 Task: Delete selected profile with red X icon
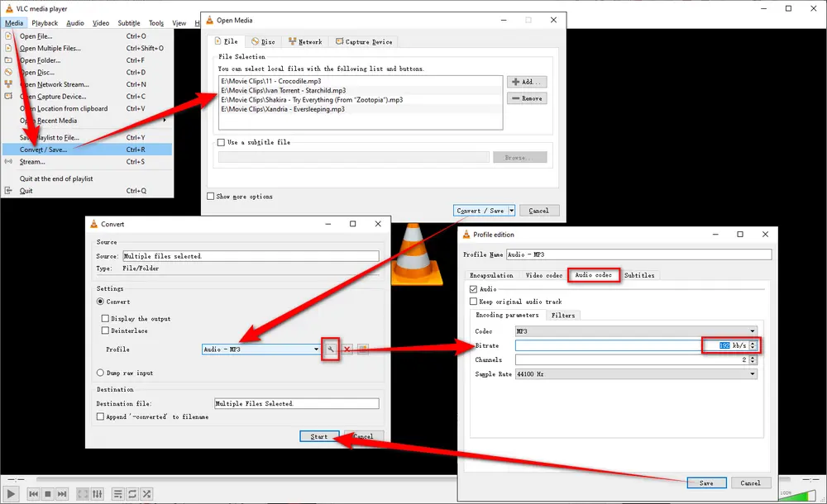(x=347, y=349)
